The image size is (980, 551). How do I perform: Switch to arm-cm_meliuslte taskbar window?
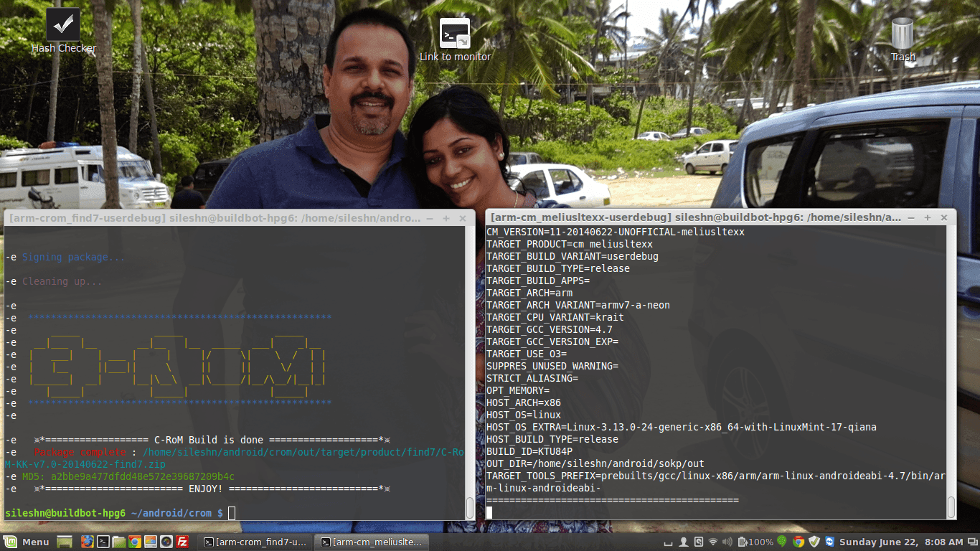tap(372, 542)
